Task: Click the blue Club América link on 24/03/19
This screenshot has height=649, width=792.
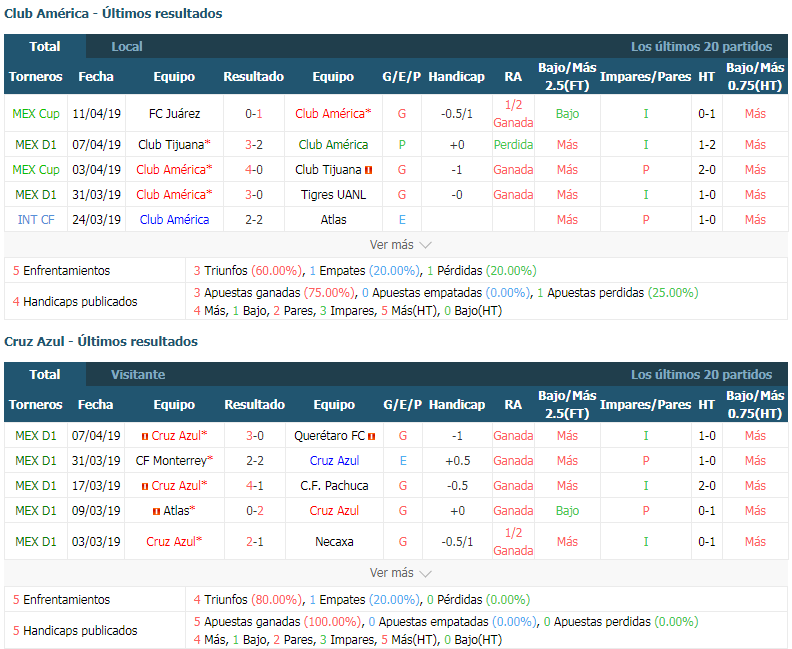Action: click(174, 220)
